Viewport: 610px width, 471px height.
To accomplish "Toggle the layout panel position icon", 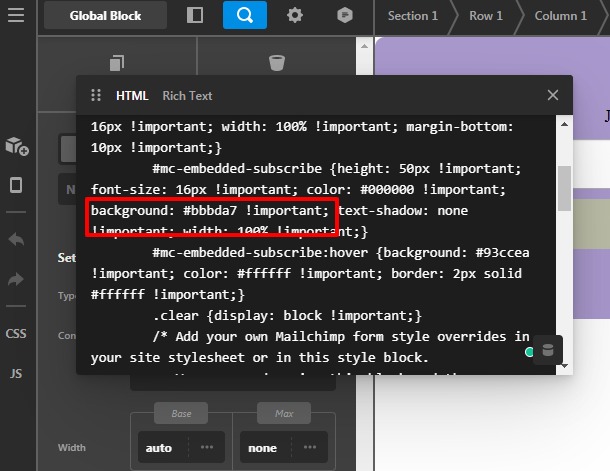I will point(195,15).
